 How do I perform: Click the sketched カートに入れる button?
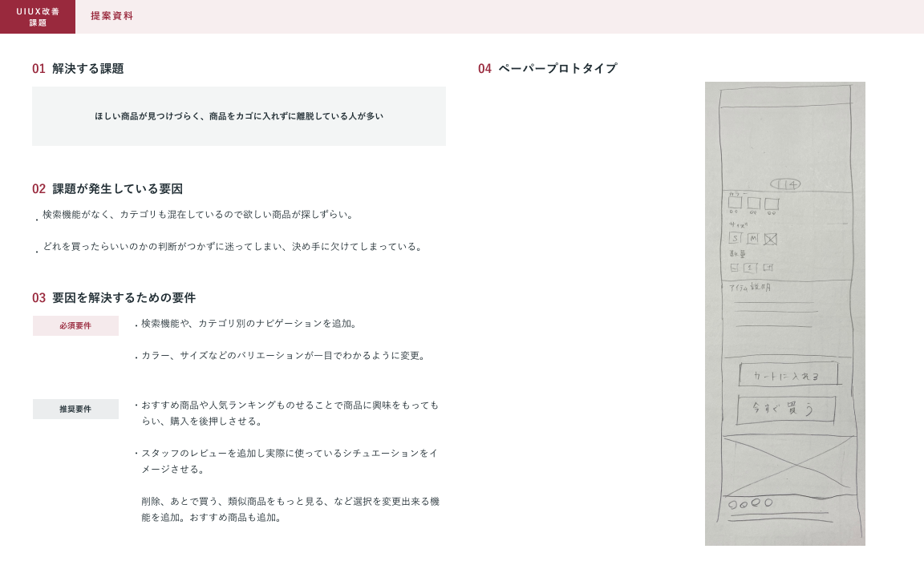[788, 375]
